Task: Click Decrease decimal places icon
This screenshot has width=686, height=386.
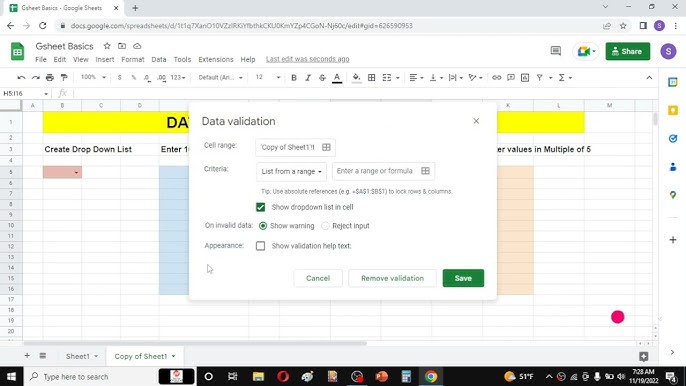Action: pos(147,77)
